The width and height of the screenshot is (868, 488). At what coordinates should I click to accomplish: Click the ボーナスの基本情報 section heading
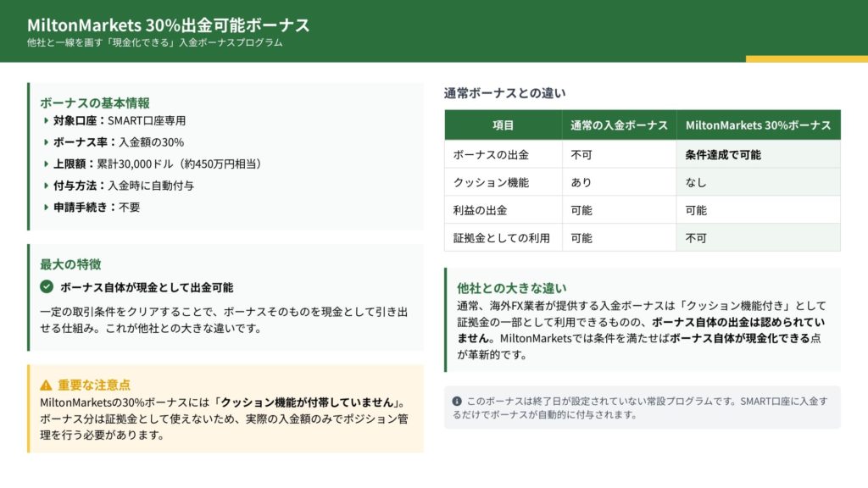tap(95, 103)
